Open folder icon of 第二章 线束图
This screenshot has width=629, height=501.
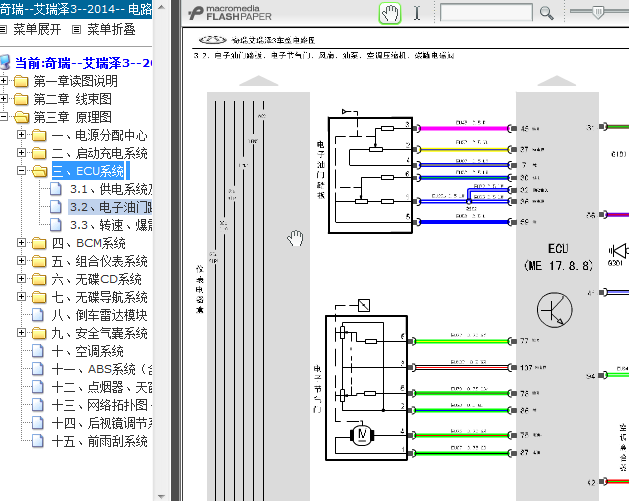click(x=21, y=99)
